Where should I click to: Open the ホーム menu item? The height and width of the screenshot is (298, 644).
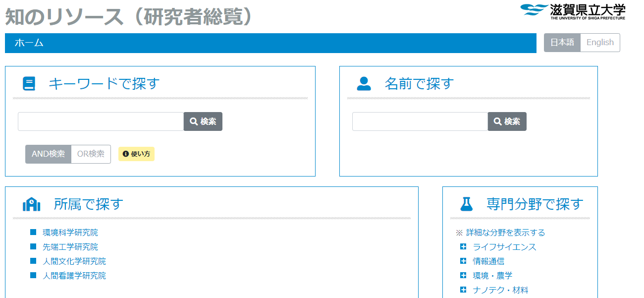tap(29, 43)
